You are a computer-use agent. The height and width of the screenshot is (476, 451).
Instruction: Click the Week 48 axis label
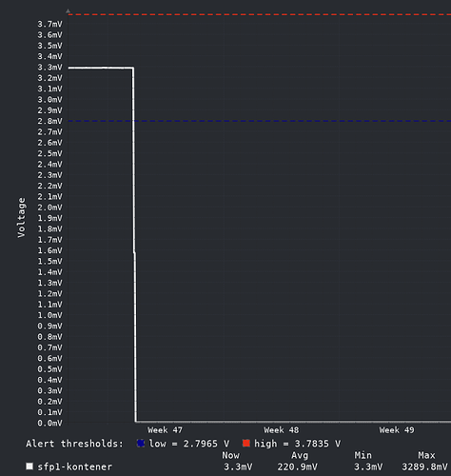(282, 430)
